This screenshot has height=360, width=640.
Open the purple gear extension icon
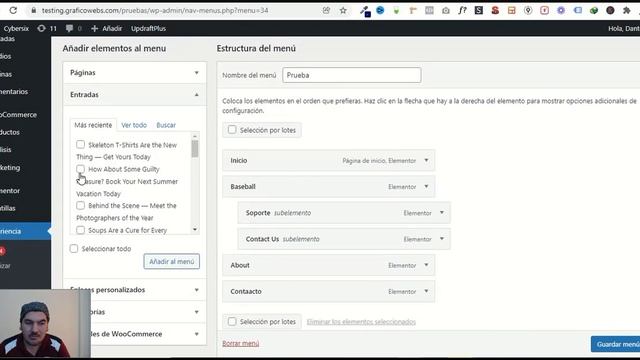tap(561, 11)
